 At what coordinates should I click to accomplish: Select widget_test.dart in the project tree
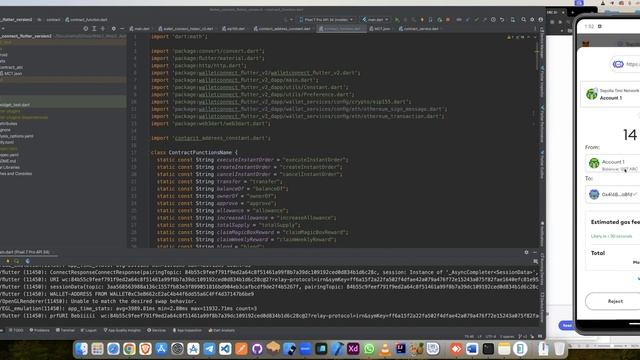[15, 105]
